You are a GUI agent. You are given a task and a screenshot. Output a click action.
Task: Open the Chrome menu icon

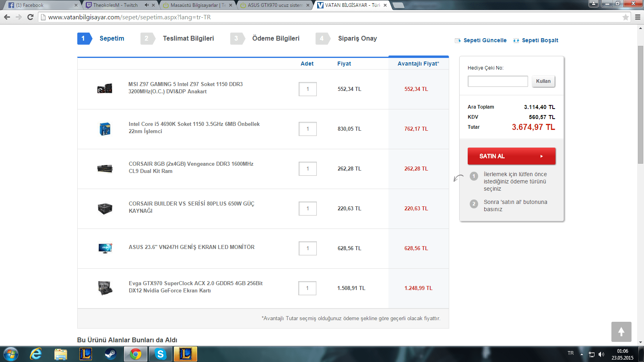point(638,17)
